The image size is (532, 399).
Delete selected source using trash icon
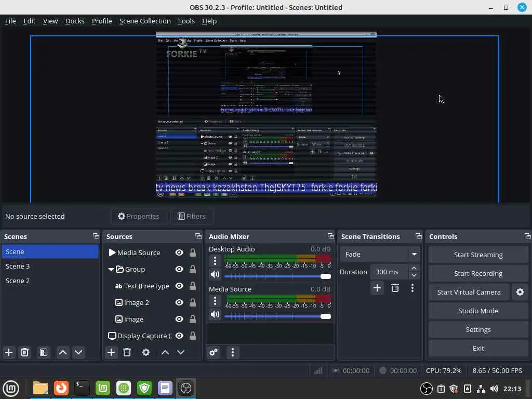pos(127,352)
